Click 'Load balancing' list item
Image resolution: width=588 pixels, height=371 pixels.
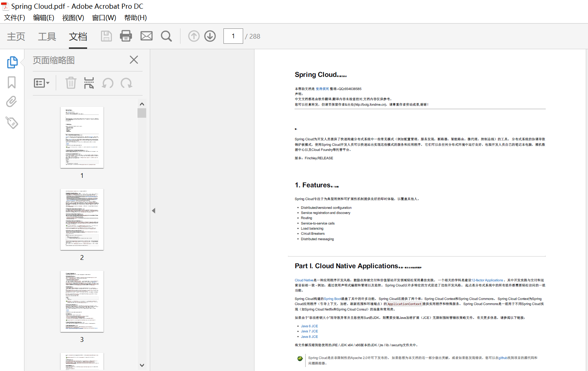click(312, 229)
